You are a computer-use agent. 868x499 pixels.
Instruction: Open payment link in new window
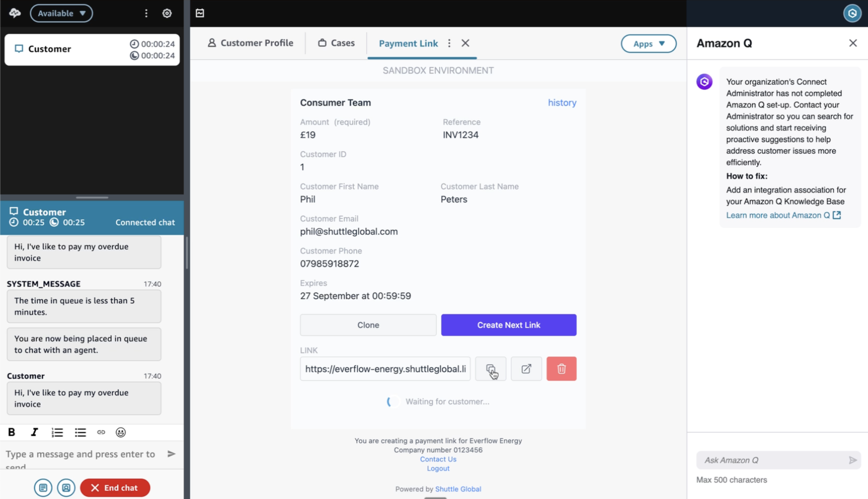pyautogui.click(x=526, y=369)
